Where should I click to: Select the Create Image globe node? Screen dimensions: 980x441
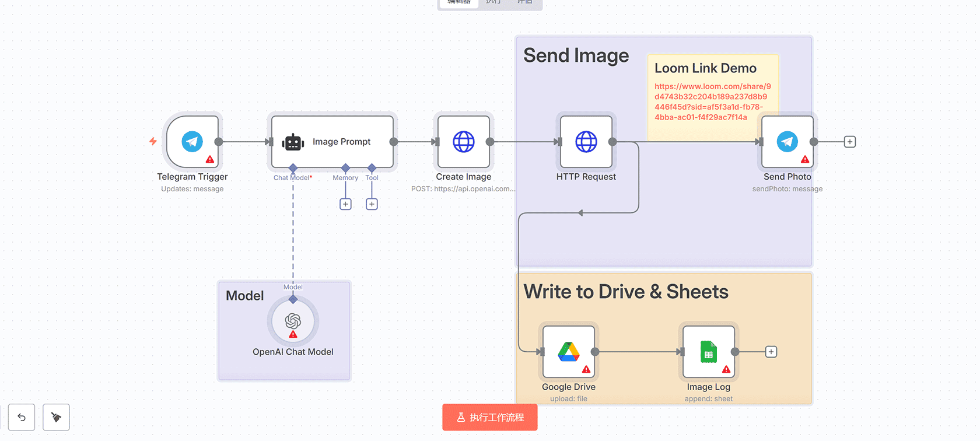tap(464, 142)
